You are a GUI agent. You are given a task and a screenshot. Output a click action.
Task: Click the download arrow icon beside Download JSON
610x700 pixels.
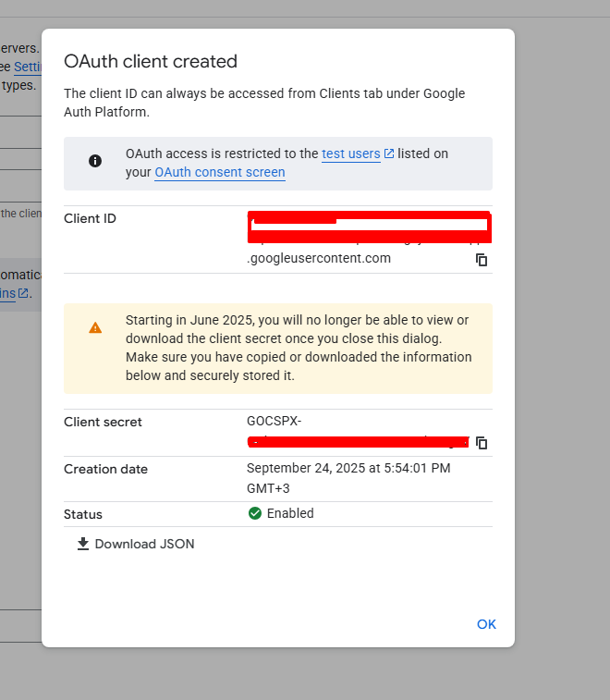tap(83, 544)
